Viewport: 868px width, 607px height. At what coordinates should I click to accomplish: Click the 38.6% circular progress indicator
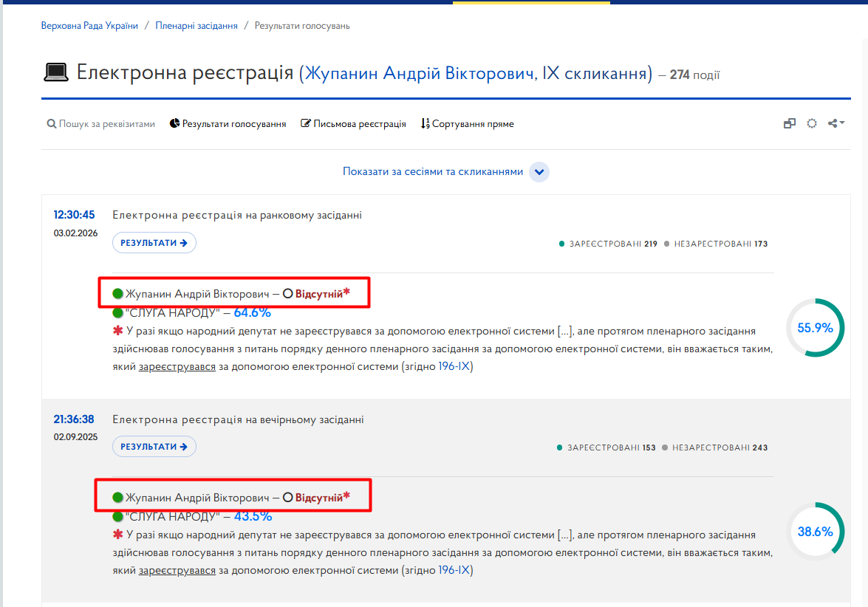coord(815,531)
